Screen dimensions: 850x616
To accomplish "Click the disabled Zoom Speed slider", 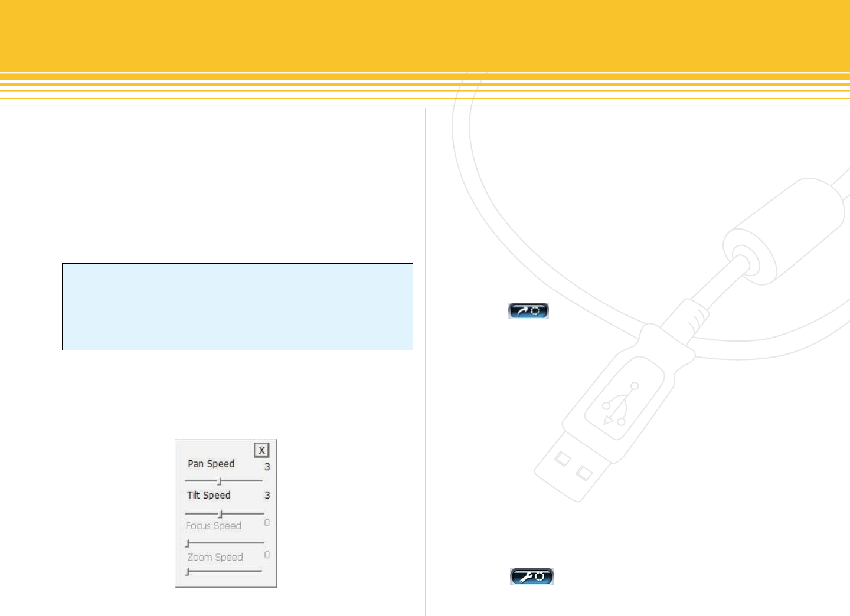I will 224,571.
